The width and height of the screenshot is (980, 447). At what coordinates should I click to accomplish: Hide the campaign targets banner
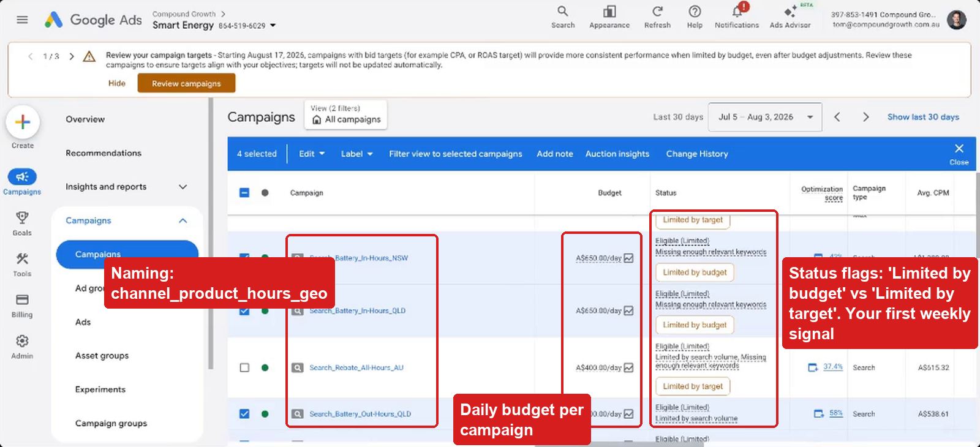click(116, 83)
